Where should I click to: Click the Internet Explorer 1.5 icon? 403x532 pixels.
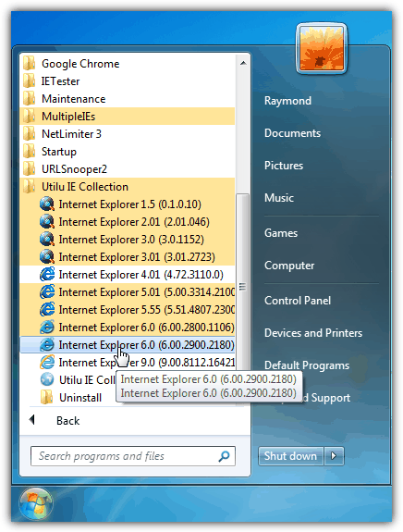coord(47,204)
